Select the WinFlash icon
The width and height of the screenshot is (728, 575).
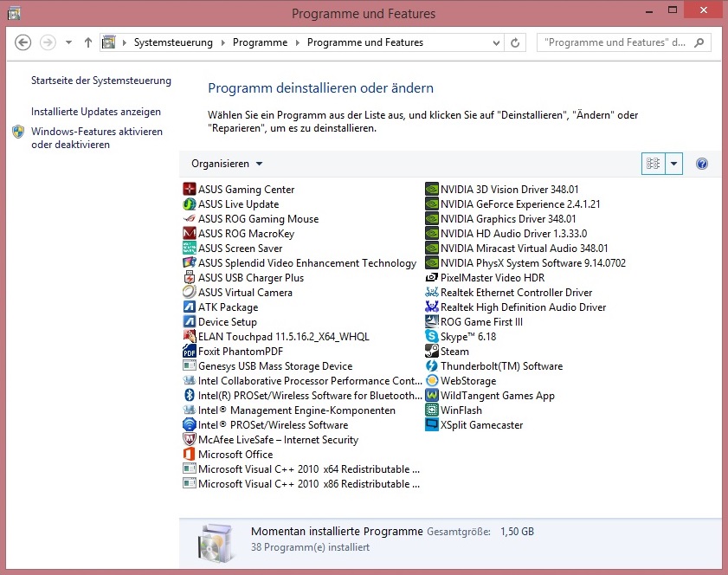pyautogui.click(x=432, y=410)
